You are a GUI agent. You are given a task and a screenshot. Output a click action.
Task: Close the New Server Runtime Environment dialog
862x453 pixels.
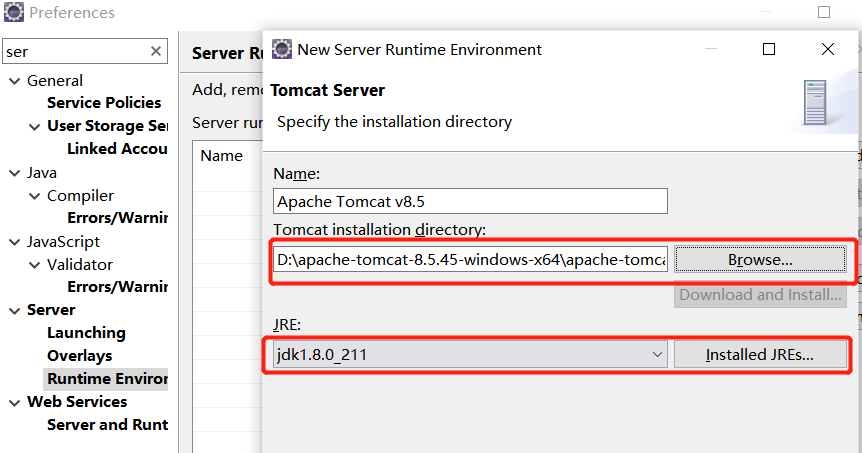(828, 49)
